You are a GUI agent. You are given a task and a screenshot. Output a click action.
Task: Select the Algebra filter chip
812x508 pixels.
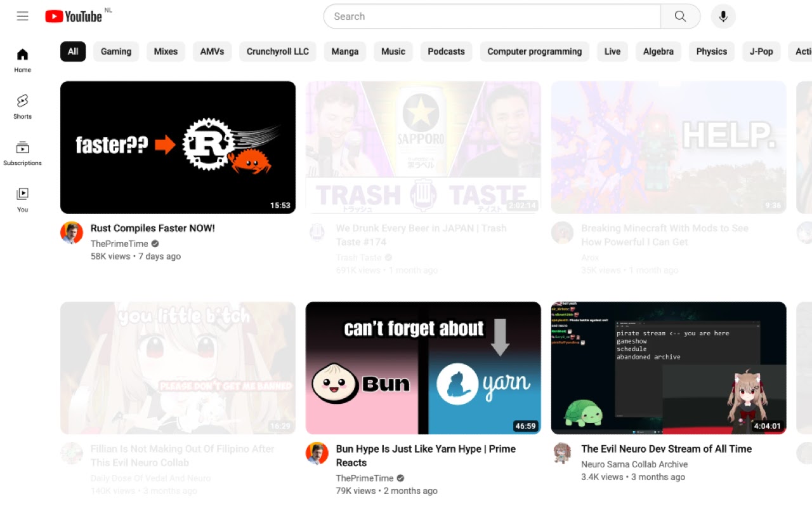pos(658,51)
